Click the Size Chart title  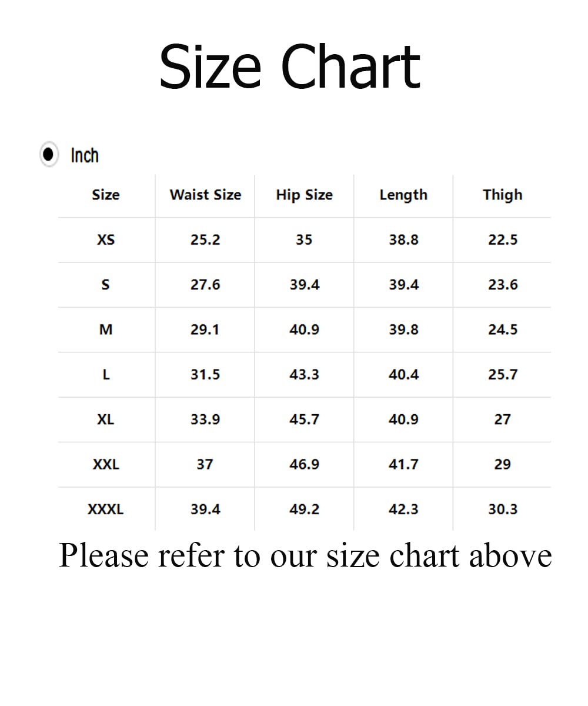pyautogui.click(x=290, y=67)
